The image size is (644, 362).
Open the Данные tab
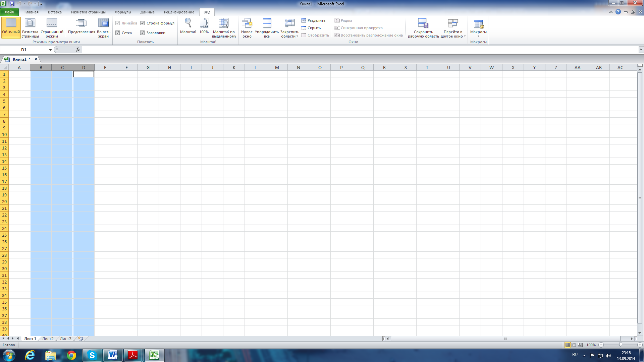(x=148, y=12)
